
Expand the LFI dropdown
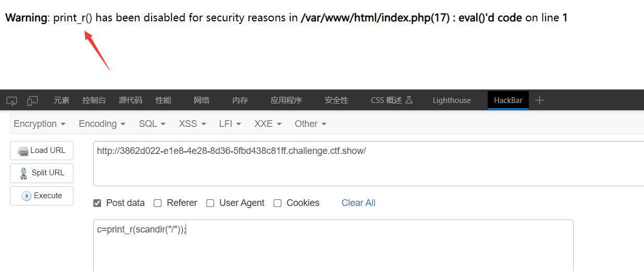230,124
